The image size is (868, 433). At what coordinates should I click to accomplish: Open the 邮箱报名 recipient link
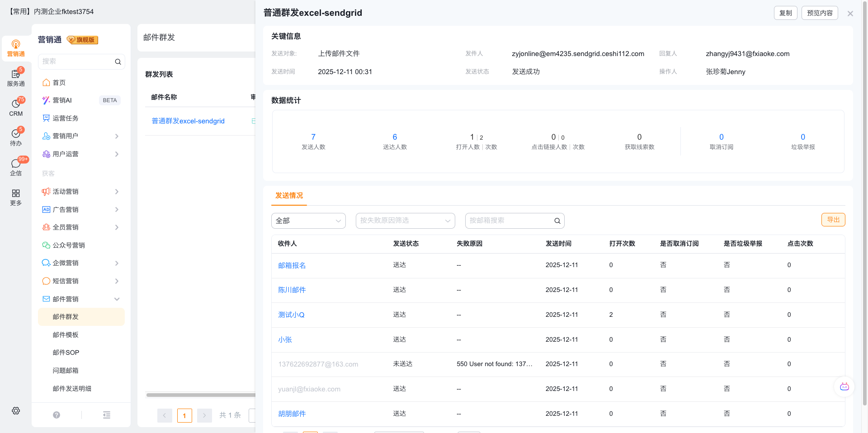click(292, 265)
